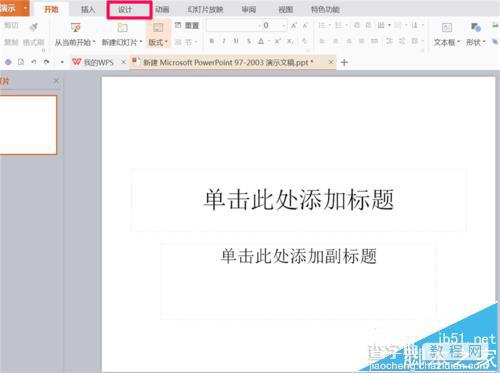This screenshot has width=500, height=373.
Task: Click the font color A icon
Action: [x=261, y=41]
